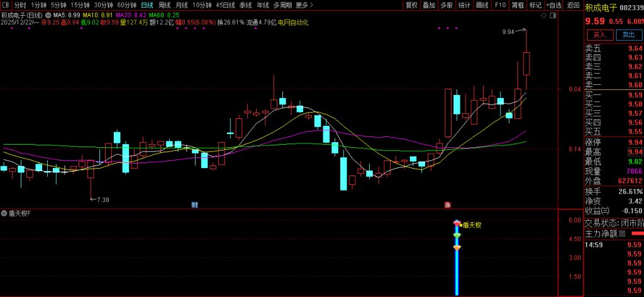Image resolution: width=644 pixels, height=297 pixels.
Task: Expand the indicator dropdown next to 积成电子(日线)
Action: click(48, 14)
